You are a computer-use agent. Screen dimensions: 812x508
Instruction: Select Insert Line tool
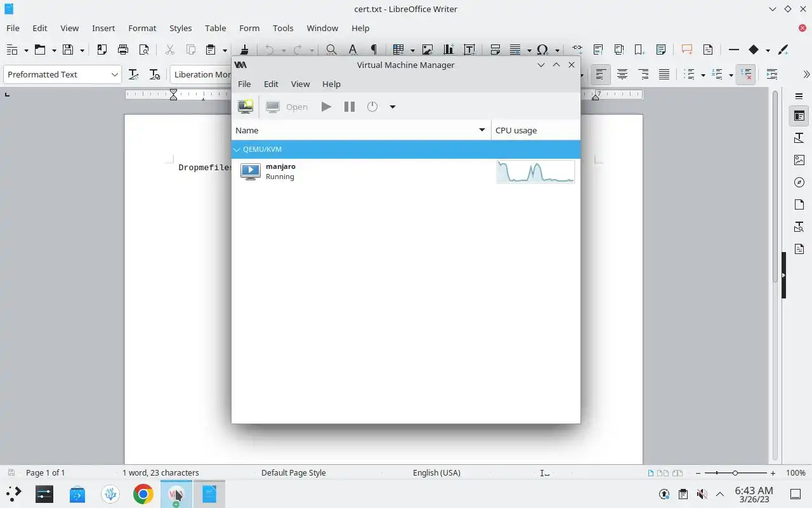point(734,50)
